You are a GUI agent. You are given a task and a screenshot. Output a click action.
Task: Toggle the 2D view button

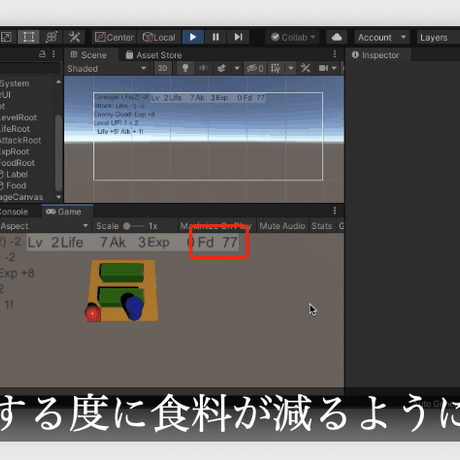click(163, 69)
